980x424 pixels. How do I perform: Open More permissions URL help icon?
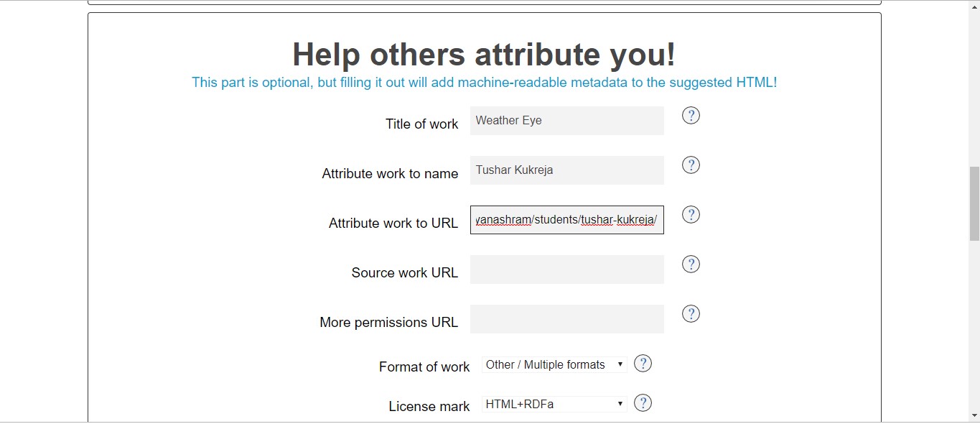pos(691,314)
